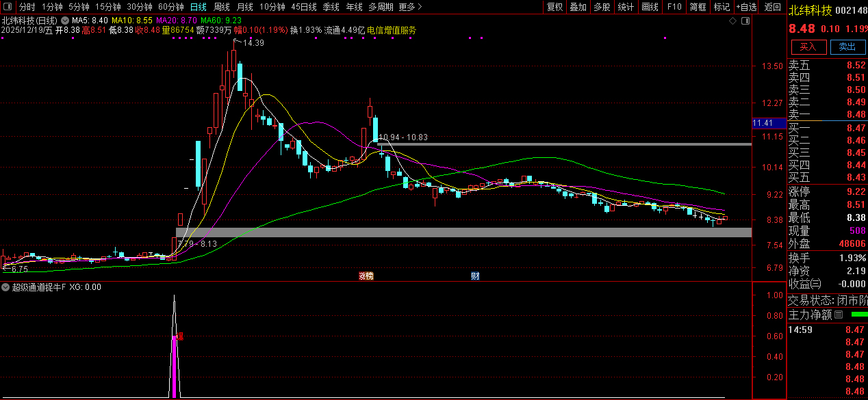Expand the 北纬科技 indicator dropdown arrow

65,21
